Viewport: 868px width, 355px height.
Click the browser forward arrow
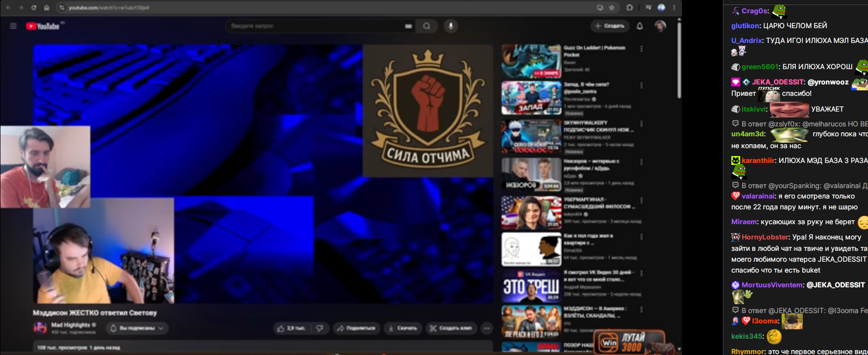click(x=21, y=7)
